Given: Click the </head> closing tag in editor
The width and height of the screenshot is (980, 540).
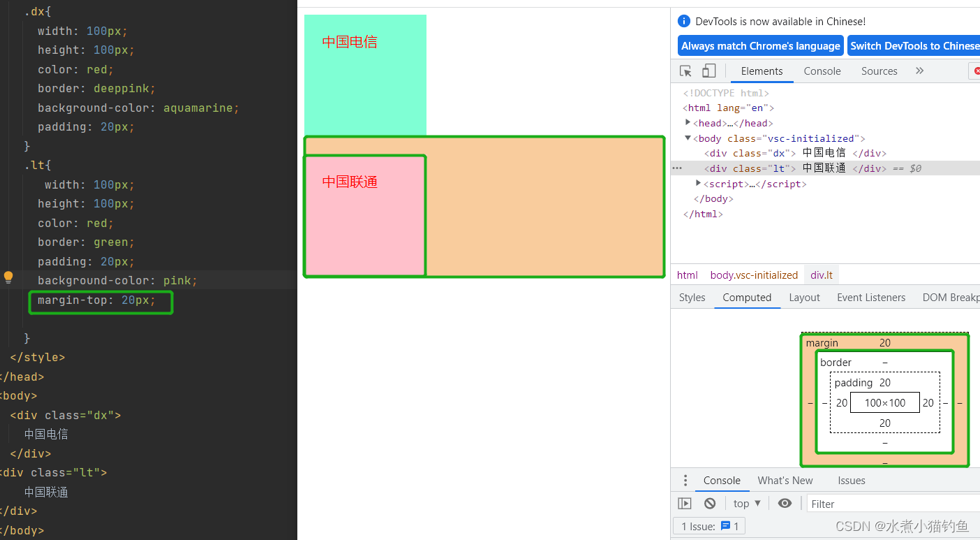Looking at the screenshot, I should tap(22, 377).
